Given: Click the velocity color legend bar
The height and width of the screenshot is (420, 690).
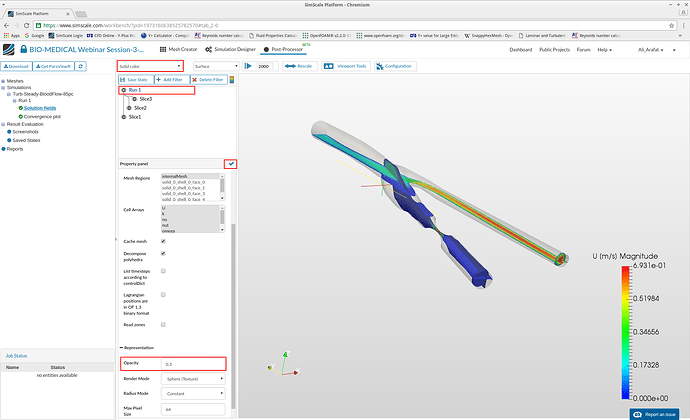Looking at the screenshot, I should [x=625, y=333].
